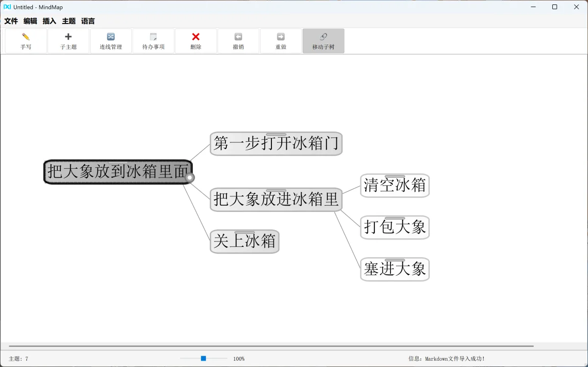Screen dimensions: 588x367
Task: Select the node 清空冰箱
Action: [395, 185]
